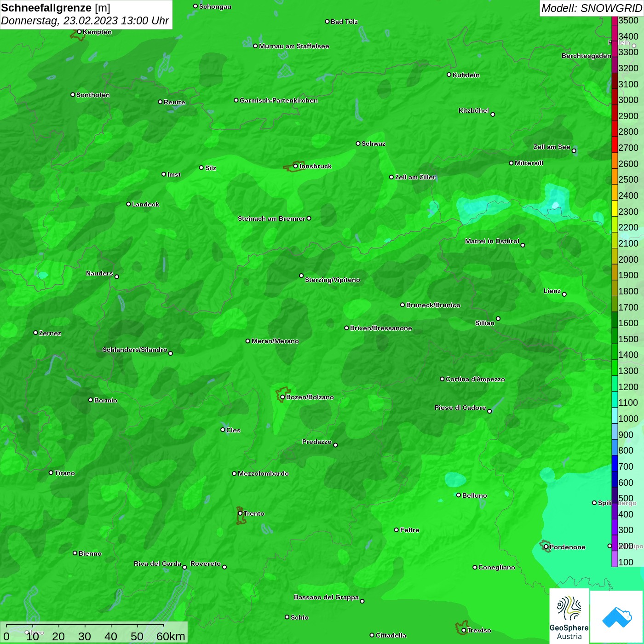Click the Zell am See location dot
This screenshot has width=644, height=644.
coord(574,151)
